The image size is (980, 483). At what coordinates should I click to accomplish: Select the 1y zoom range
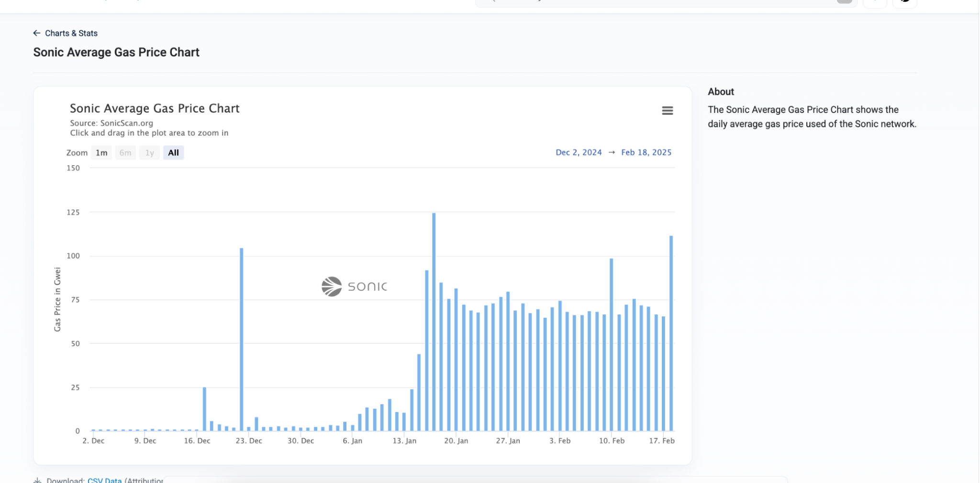point(150,153)
